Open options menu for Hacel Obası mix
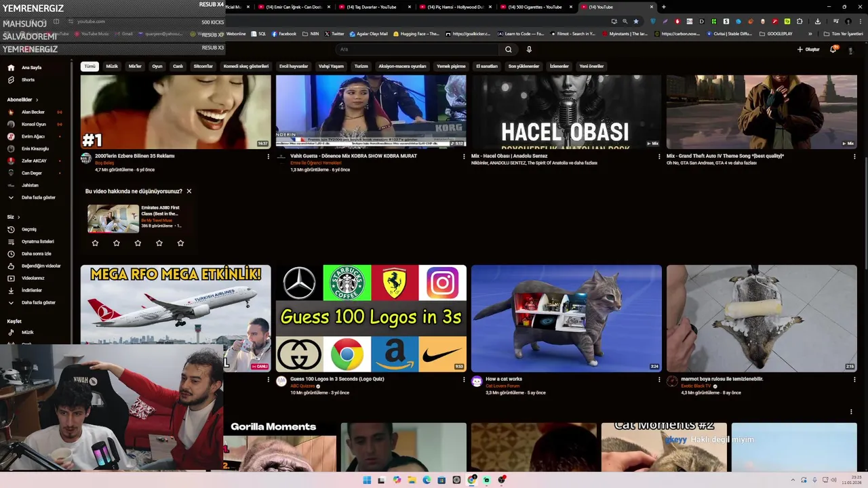This screenshot has height=488, width=868. click(x=659, y=157)
